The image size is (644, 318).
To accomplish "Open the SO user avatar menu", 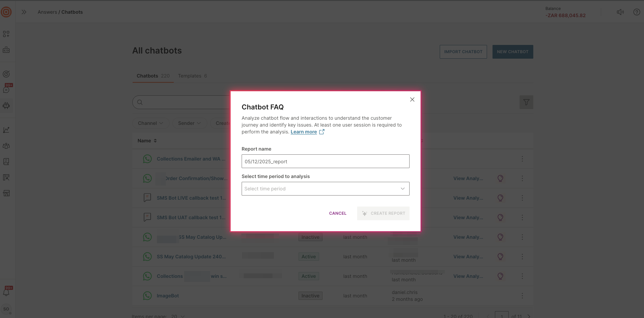I will pyautogui.click(x=6, y=309).
